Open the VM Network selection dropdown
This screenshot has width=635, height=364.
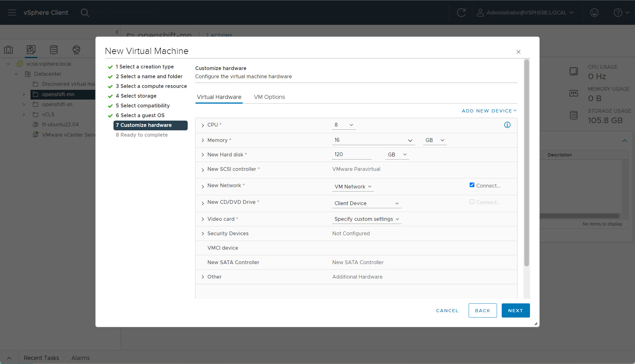pos(353,187)
